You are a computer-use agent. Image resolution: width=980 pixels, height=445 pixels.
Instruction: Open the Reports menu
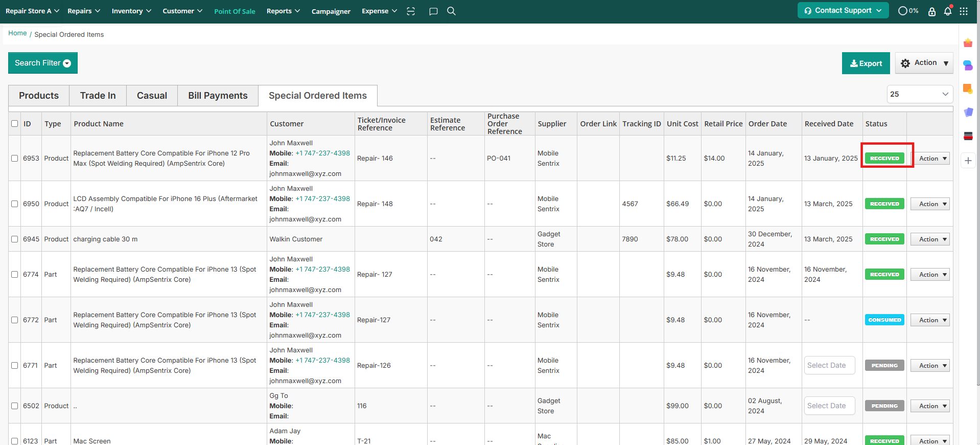283,11
